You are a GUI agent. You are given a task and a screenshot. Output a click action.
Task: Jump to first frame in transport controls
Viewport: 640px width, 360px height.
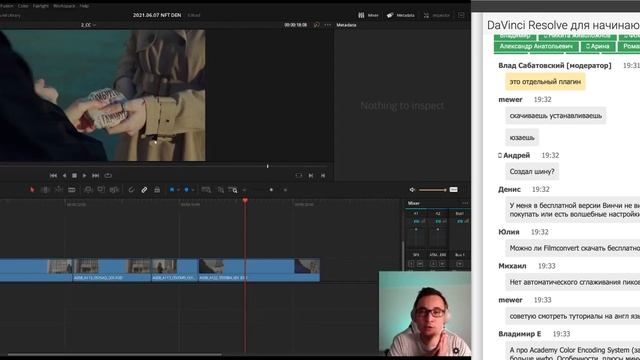click(53, 176)
